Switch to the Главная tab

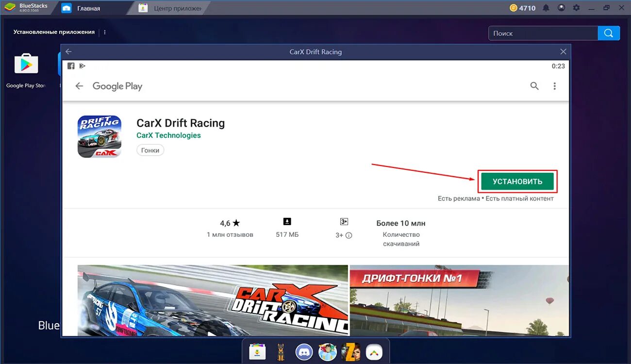point(89,8)
